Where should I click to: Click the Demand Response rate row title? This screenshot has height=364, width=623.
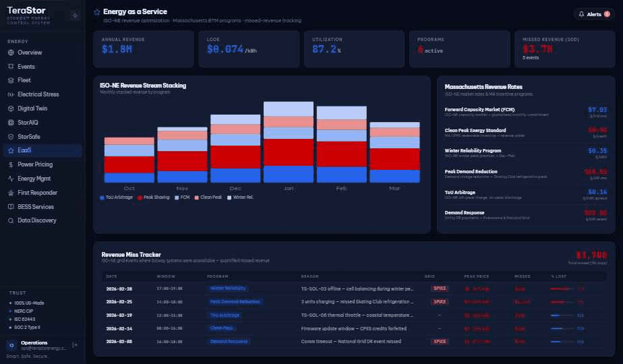(x=464, y=212)
